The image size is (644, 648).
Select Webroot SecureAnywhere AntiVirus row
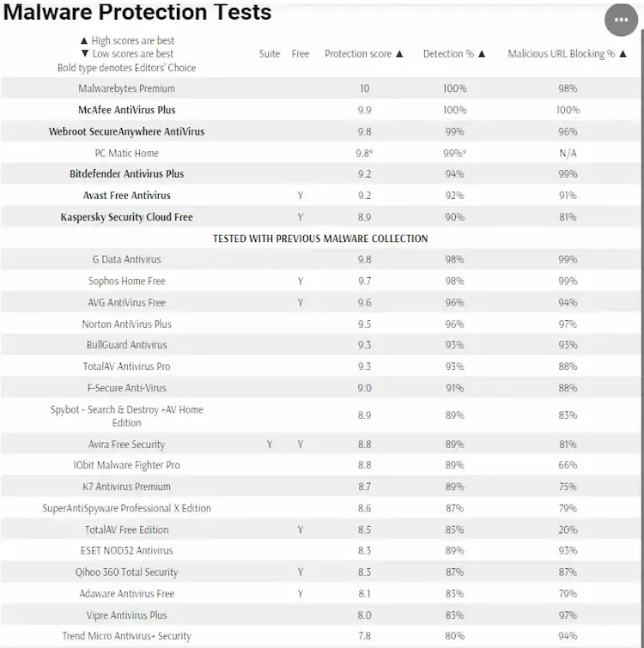[x=321, y=131]
